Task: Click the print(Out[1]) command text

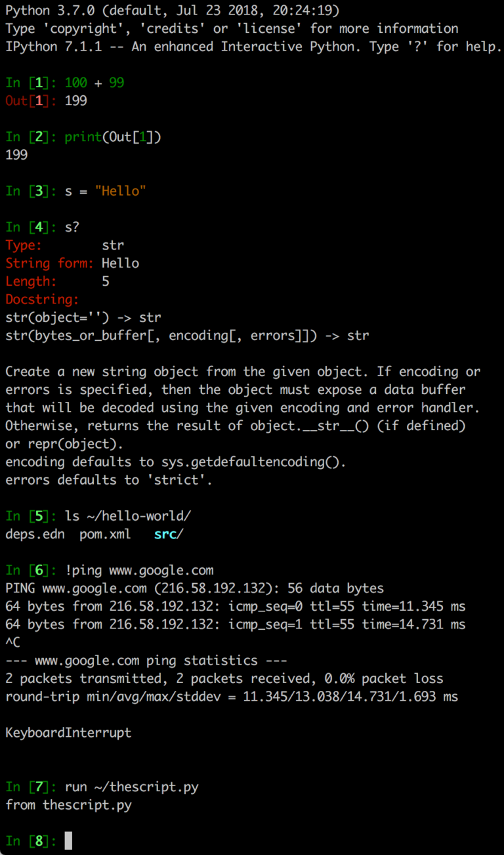Action: pyautogui.click(x=113, y=137)
